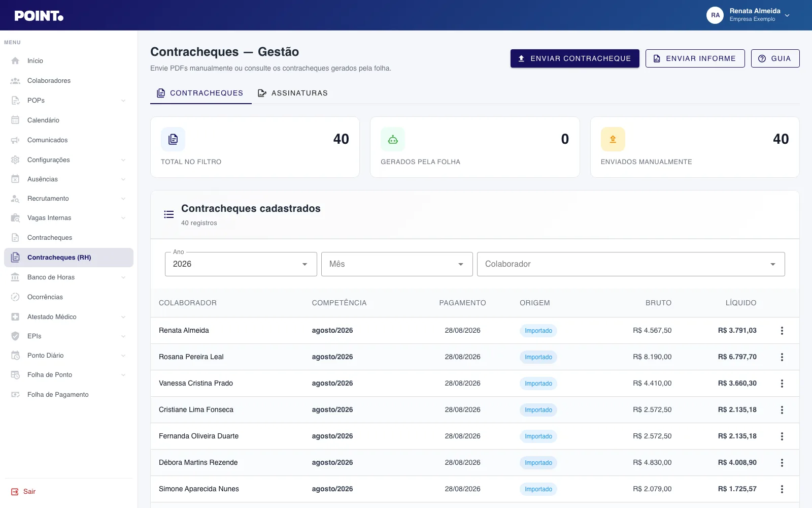Click the Ocorrências icon
The image size is (812, 508).
click(x=15, y=297)
